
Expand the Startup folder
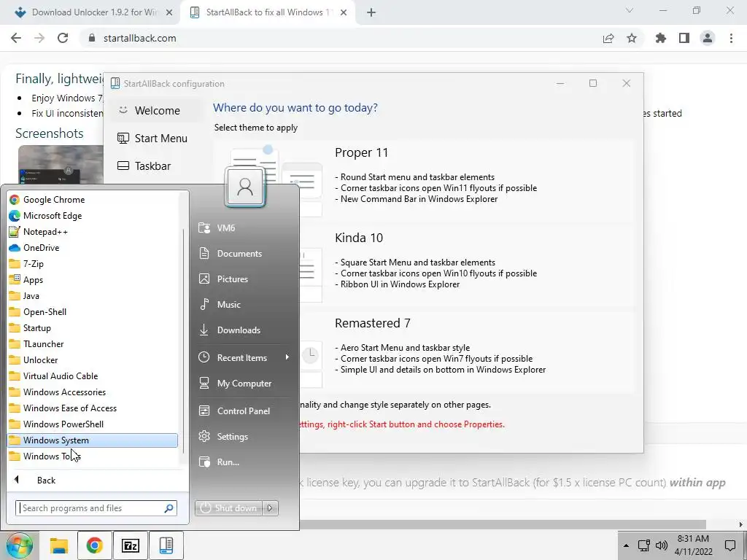93,328
